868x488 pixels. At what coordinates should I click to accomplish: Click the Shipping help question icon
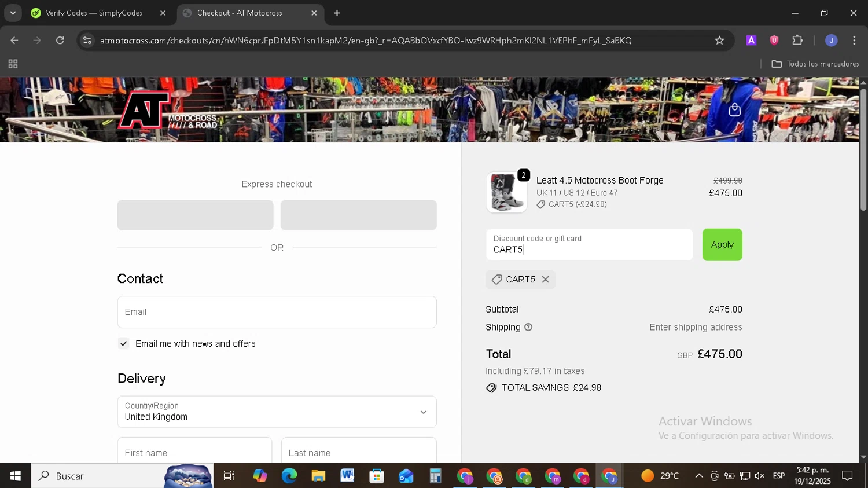pos(528,327)
